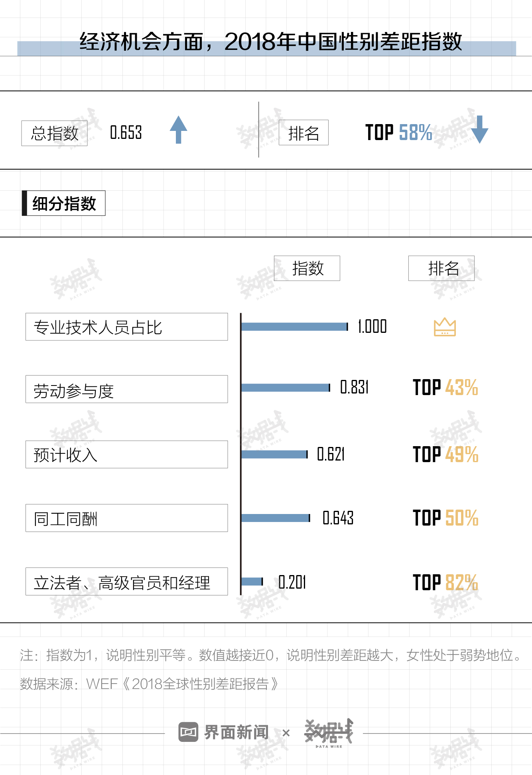This screenshot has width=532, height=775.
Task: Click the short bar for value 0.201
Action: point(252,581)
